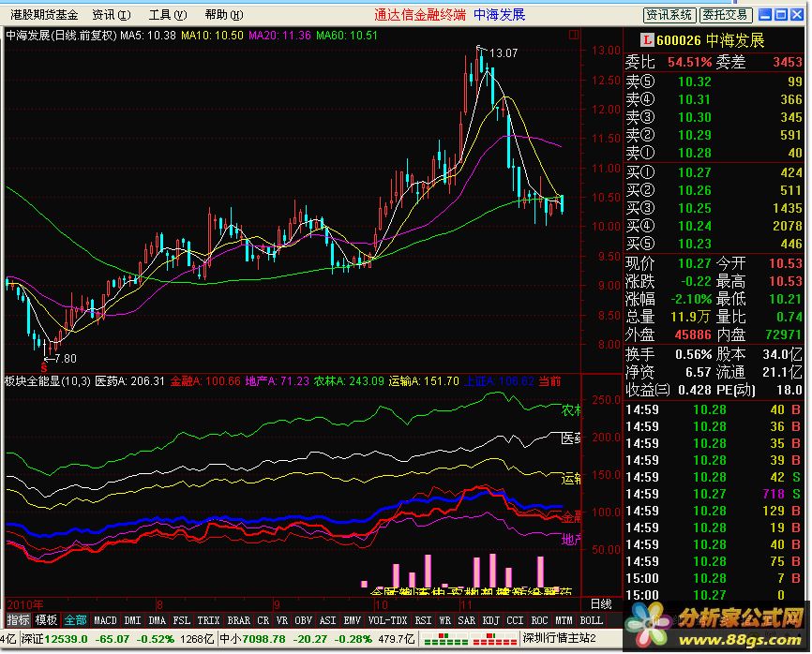This screenshot has height=654, width=812.
Task: Switch to OBV indicator
Action: [304, 620]
